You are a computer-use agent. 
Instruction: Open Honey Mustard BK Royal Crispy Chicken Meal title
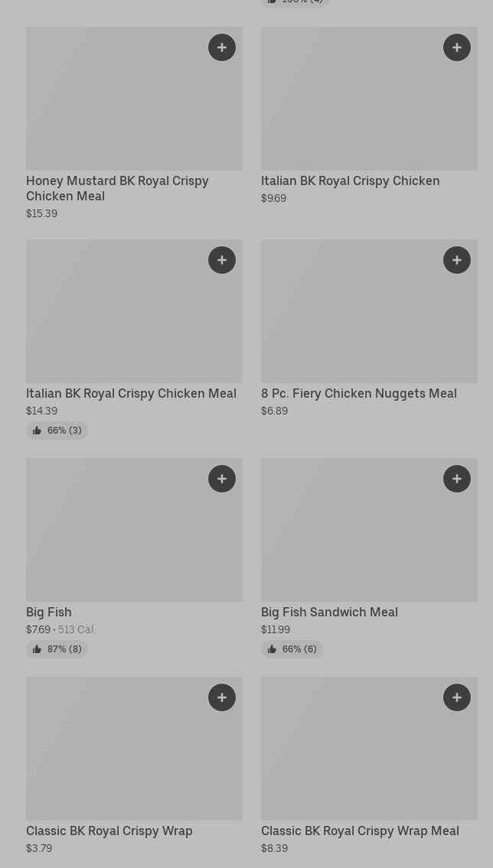pyautogui.click(x=117, y=188)
